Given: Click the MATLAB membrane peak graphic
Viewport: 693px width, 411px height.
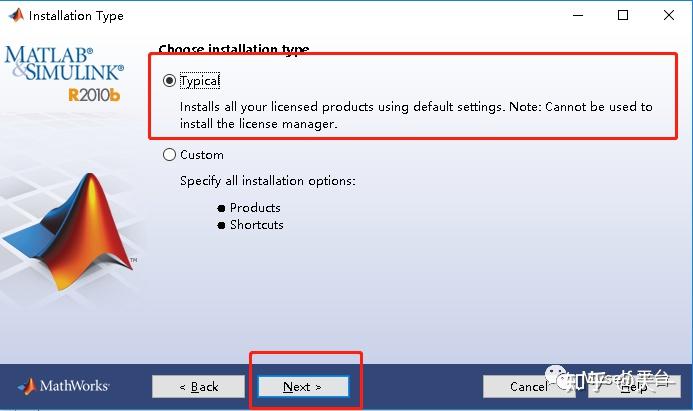Looking at the screenshot, I should click(x=71, y=231).
